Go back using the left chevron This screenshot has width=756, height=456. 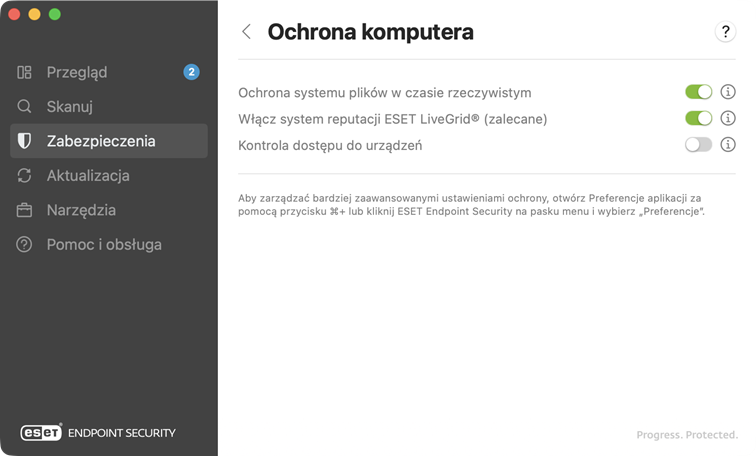click(247, 32)
